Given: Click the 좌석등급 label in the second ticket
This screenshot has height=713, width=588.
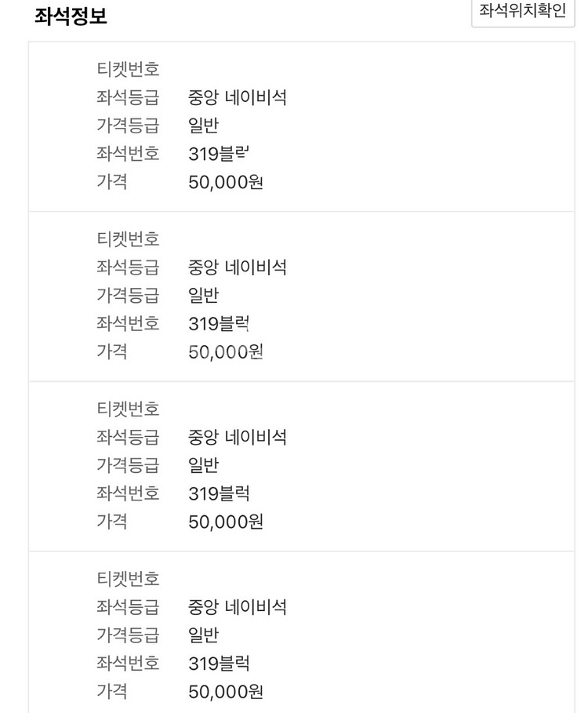Looking at the screenshot, I should tap(128, 267).
